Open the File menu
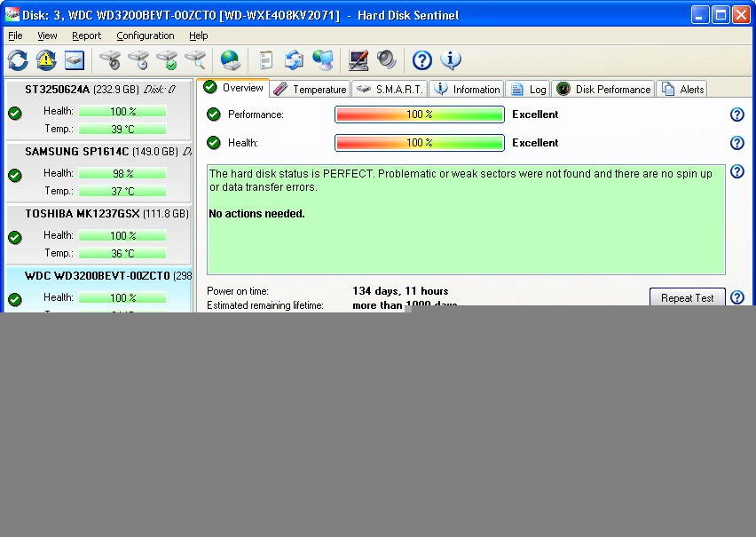The width and height of the screenshot is (756, 537). (x=15, y=36)
